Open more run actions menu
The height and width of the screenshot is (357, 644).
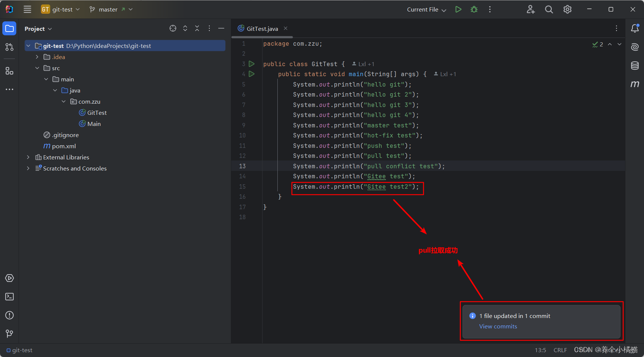tap(490, 9)
